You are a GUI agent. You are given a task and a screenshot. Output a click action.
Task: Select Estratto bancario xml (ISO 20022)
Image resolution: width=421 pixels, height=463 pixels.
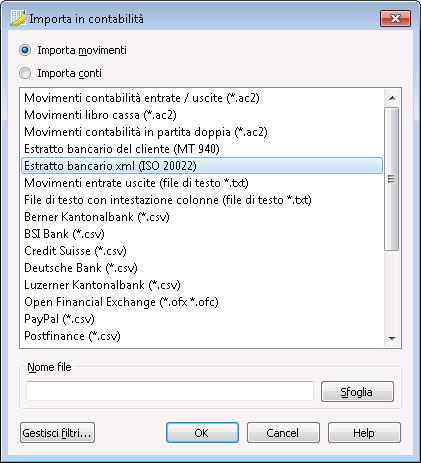pos(202,166)
